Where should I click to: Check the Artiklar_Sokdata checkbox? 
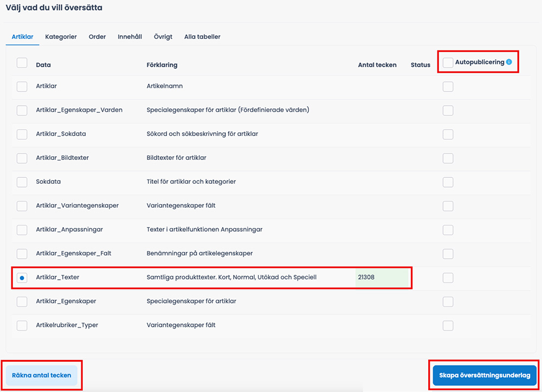click(x=22, y=134)
